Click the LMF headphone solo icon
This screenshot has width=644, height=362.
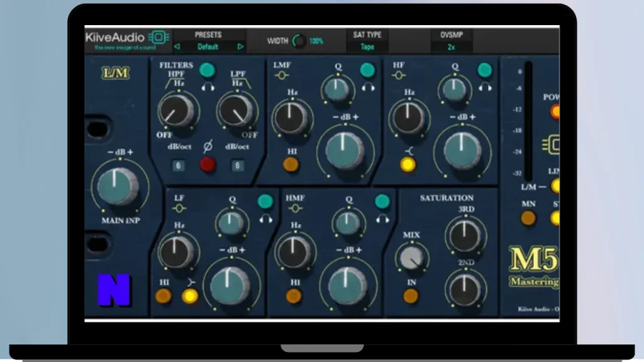pos(368,87)
